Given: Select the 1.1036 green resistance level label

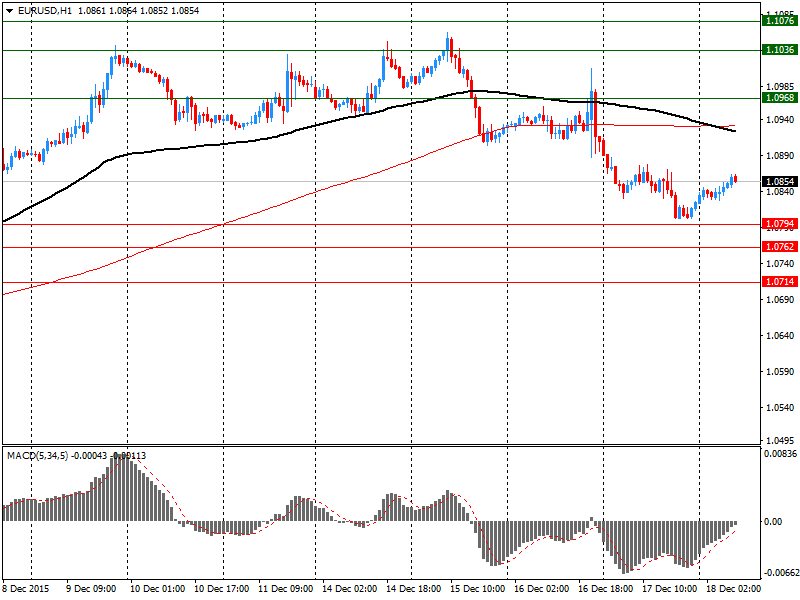Looking at the screenshot, I should click(780, 49).
